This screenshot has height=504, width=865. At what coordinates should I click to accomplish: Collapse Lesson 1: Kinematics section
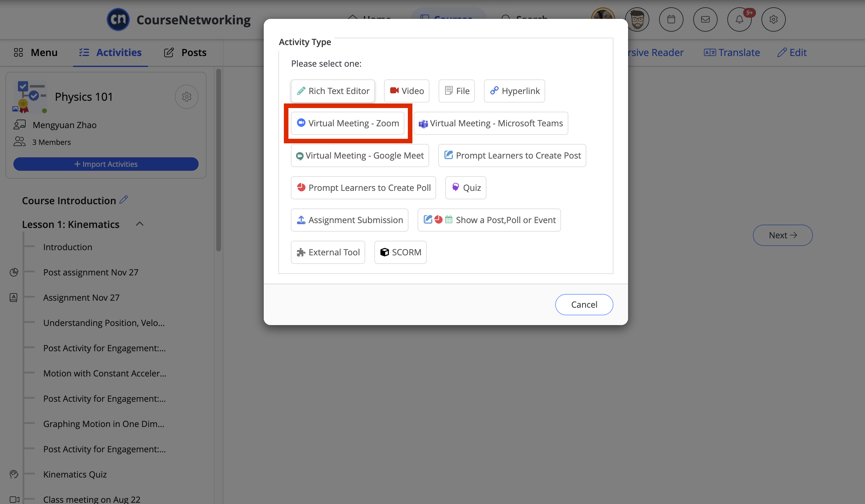click(140, 224)
